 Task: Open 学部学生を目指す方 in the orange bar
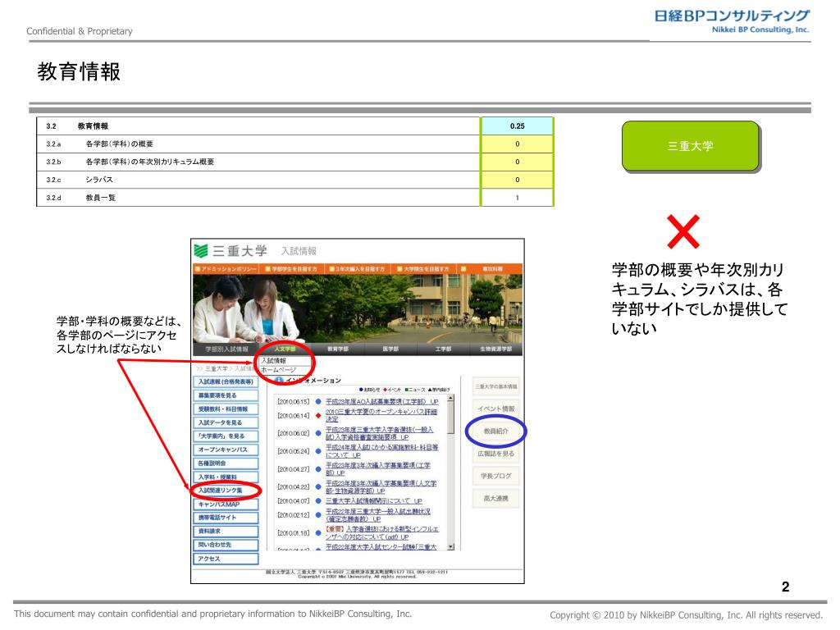[291, 269]
